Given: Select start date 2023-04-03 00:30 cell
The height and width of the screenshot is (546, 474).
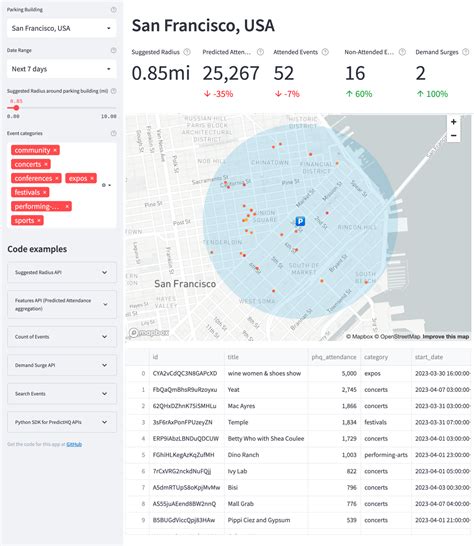Looking at the screenshot, I should coord(441,488).
